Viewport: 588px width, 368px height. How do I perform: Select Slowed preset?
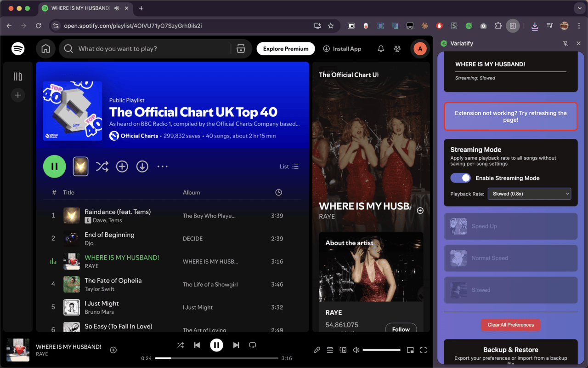(x=510, y=290)
